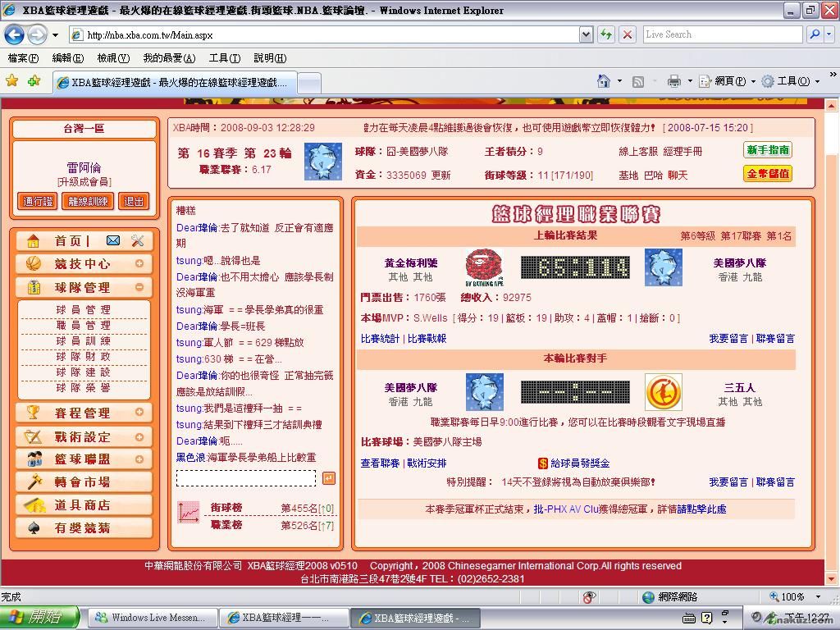
Task: Open 球隊財政 submenu item
Action: pos(83,356)
